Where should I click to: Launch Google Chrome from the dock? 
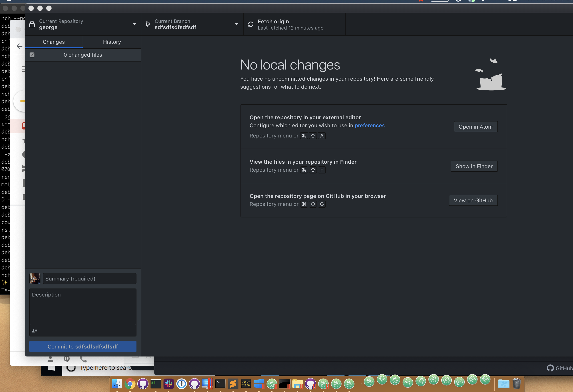tap(130, 384)
